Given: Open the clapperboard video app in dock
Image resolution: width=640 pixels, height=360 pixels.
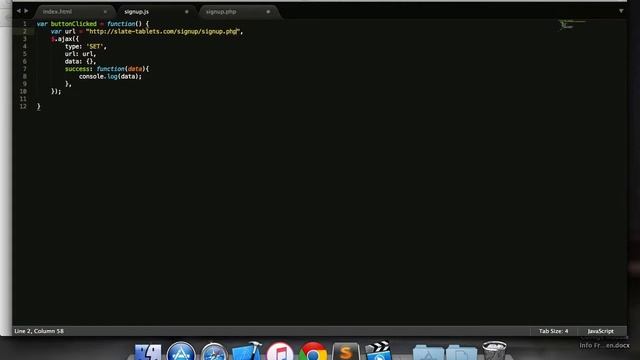Looking at the screenshot, I should point(378,351).
